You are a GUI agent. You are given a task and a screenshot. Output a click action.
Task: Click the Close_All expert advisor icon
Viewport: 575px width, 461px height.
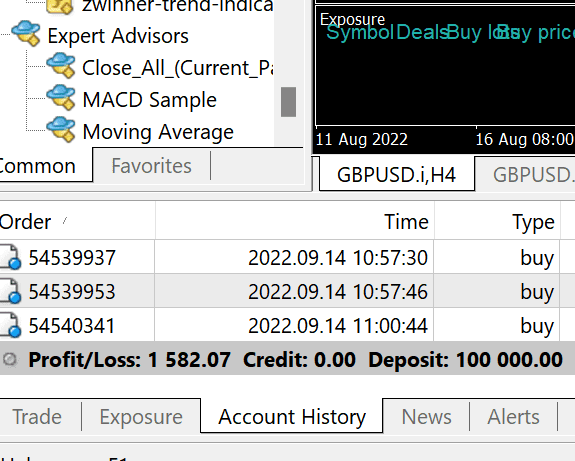coord(61,66)
